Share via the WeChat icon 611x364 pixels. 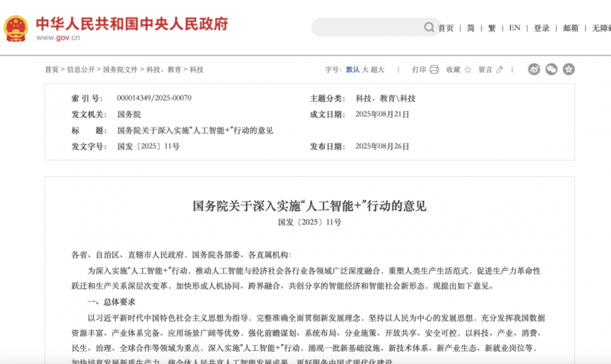(x=551, y=69)
